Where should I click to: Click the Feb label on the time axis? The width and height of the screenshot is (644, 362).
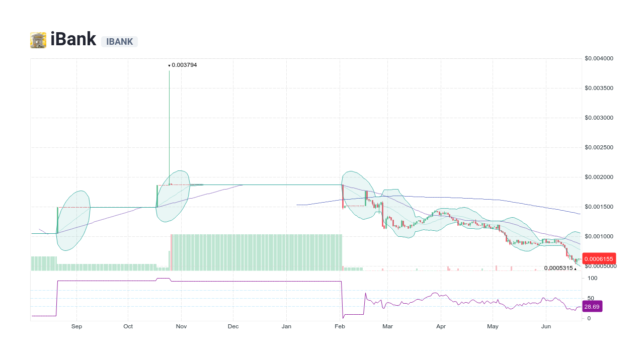pos(340,326)
